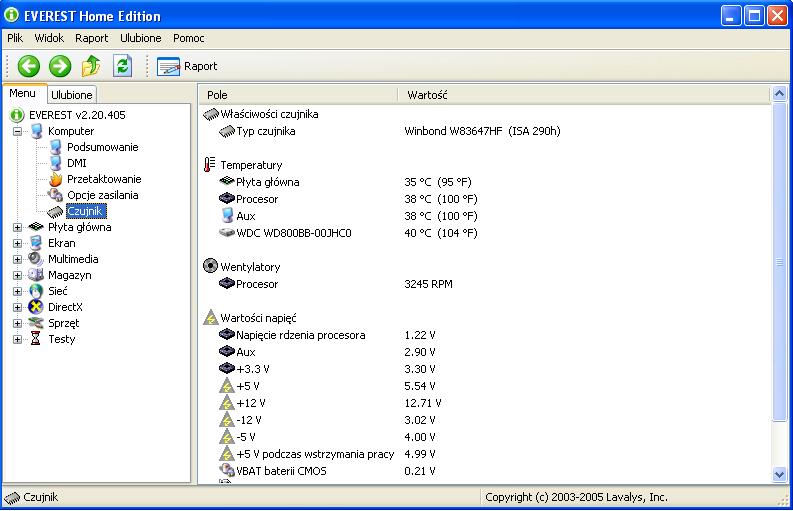Viewport: 793px width, 511px height.
Task: Expand the Płyta główna tree node
Action: point(17,227)
